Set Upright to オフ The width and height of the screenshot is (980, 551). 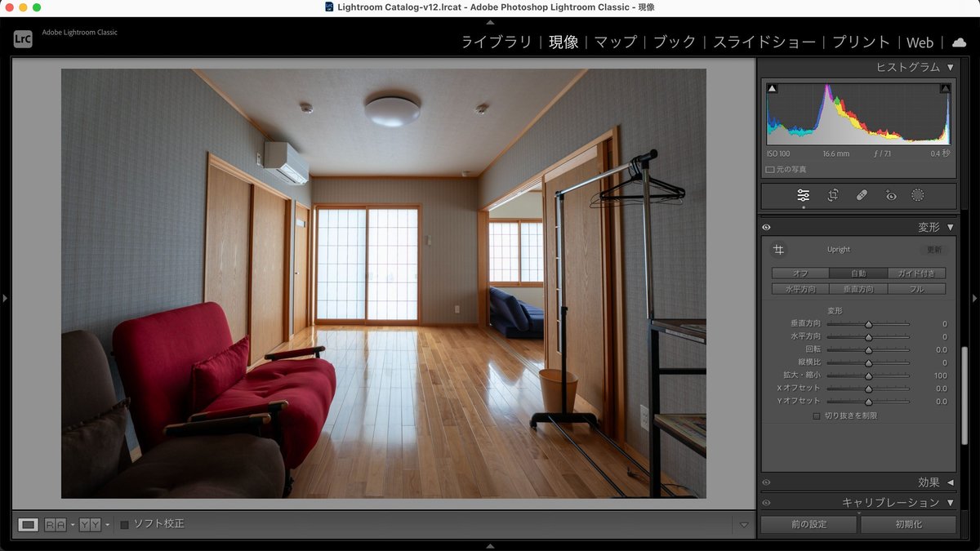coord(800,273)
